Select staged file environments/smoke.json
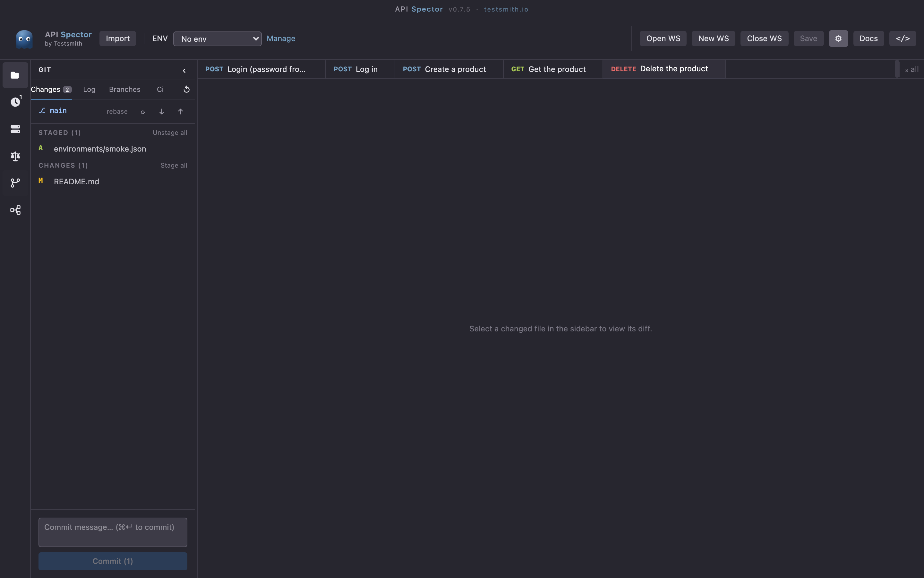The image size is (924, 578). pyautogui.click(x=113, y=149)
